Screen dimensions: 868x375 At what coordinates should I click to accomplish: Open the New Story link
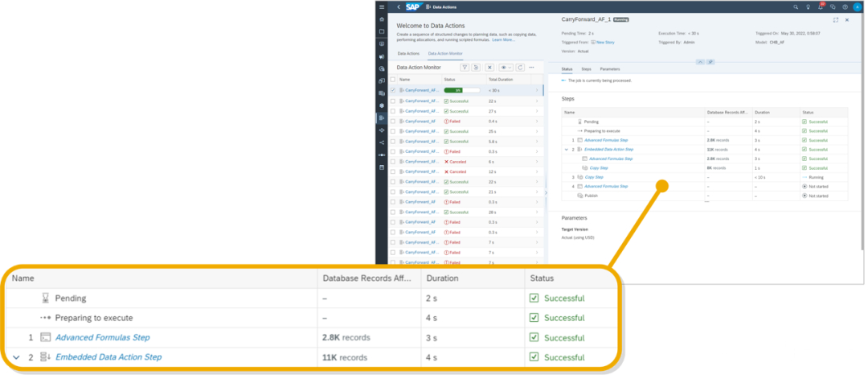point(605,42)
